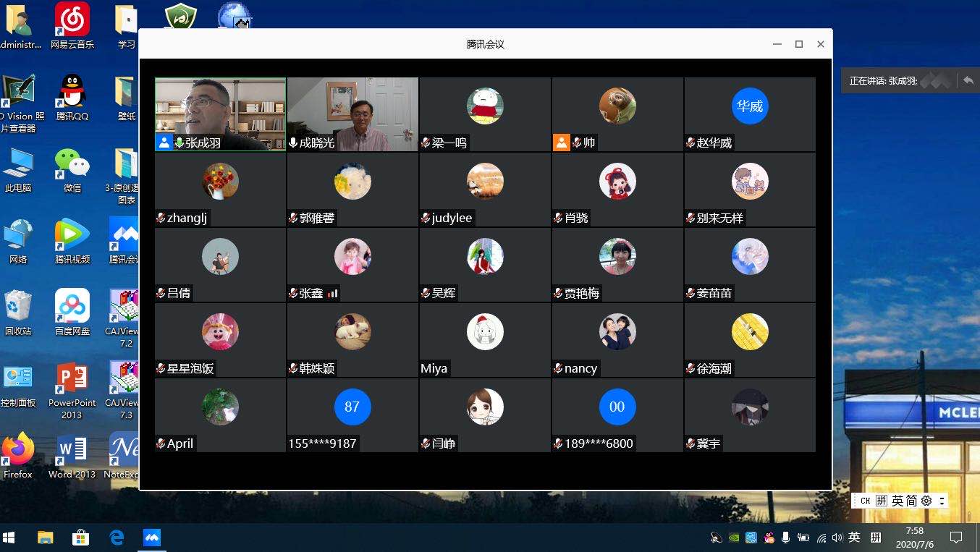Click the speaker volume icon in the system tray
980x552 pixels.
[x=837, y=538]
